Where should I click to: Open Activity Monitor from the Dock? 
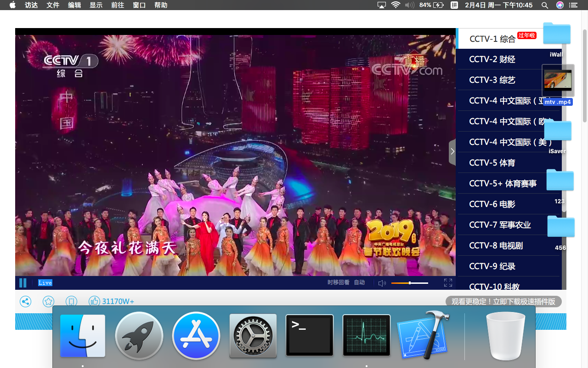click(367, 335)
